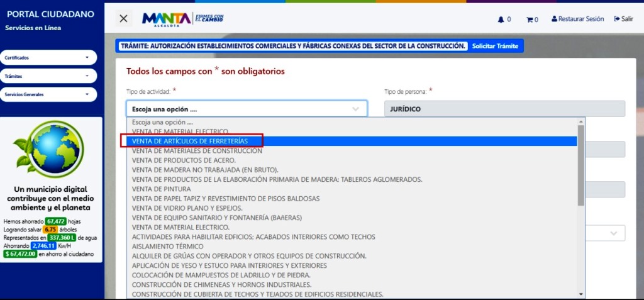Pick Venta de Vidrio Plano y Espejos

tap(187, 208)
